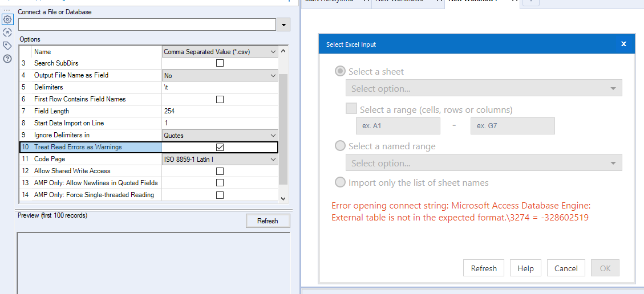The height and width of the screenshot is (294, 644).
Task: Open the Annotation tag icon in sidebar
Action: [7, 46]
